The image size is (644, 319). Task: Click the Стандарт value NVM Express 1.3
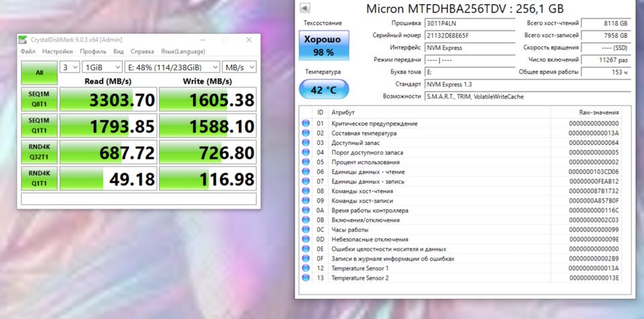click(528, 84)
